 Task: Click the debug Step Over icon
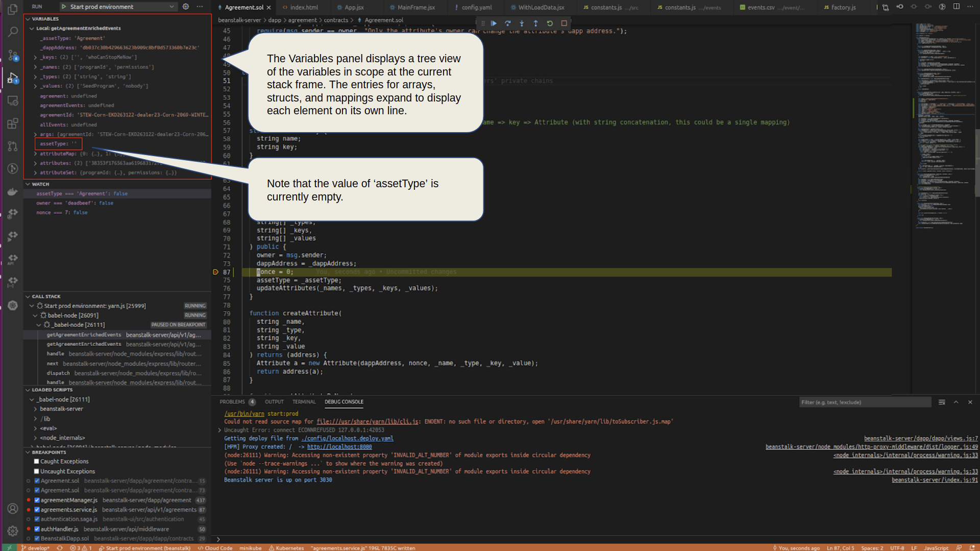click(507, 23)
